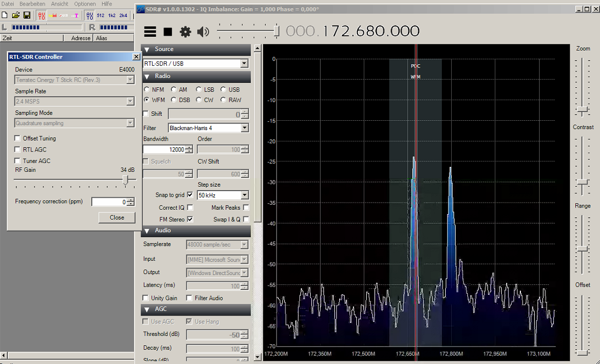The height and width of the screenshot is (364, 600).
Task: Click the RF Gain slider handle
Action: pyautogui.click(x=126, y=180)
